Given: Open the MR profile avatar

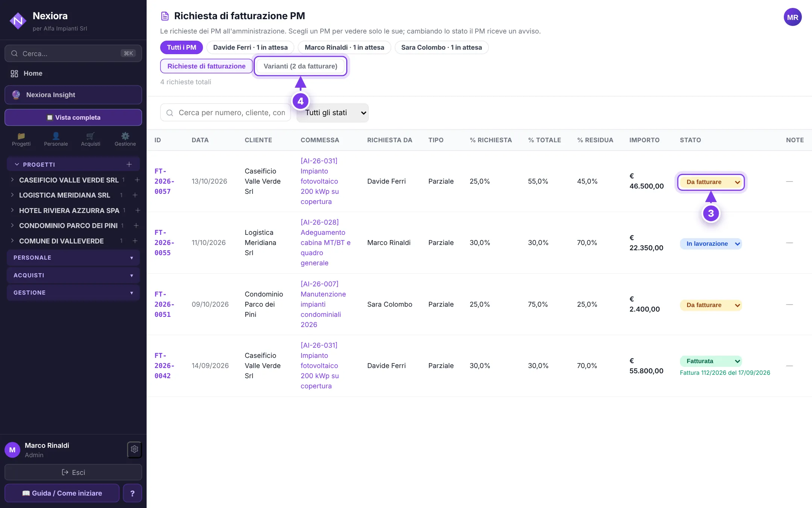Looking at the screenshot, I should pos(792,17).
